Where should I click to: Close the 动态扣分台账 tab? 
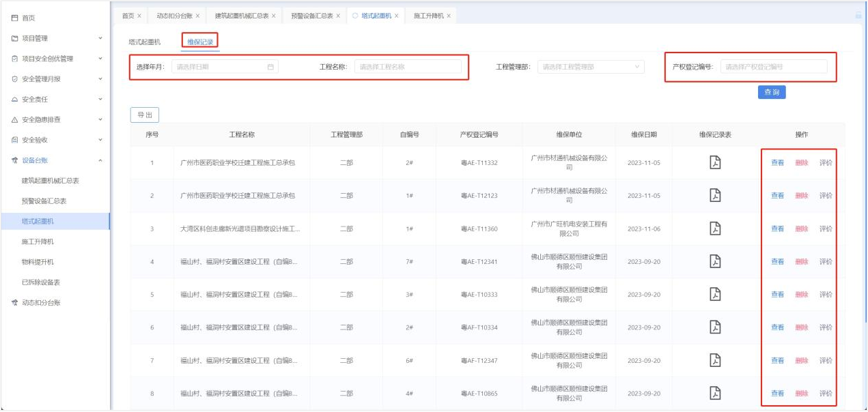198,16
